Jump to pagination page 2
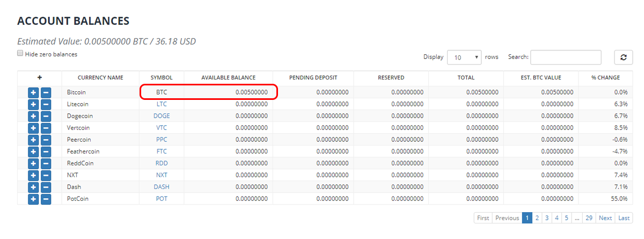 (x=537, y=218)
